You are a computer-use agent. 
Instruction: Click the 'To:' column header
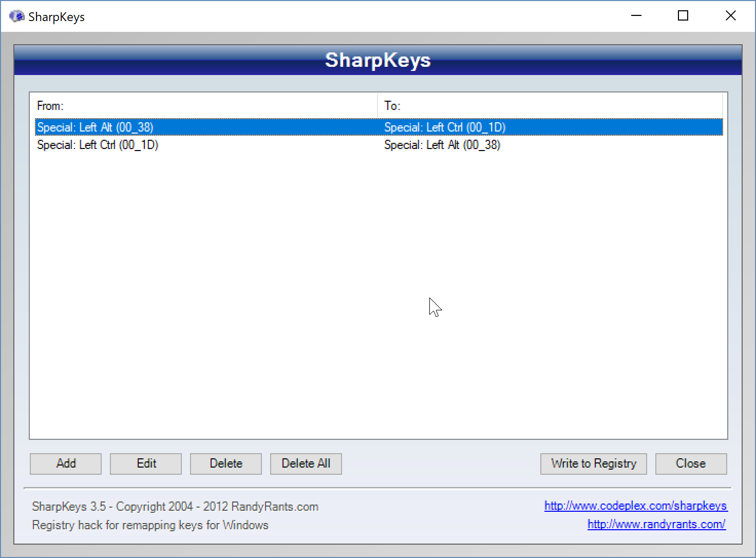(550, 106)
